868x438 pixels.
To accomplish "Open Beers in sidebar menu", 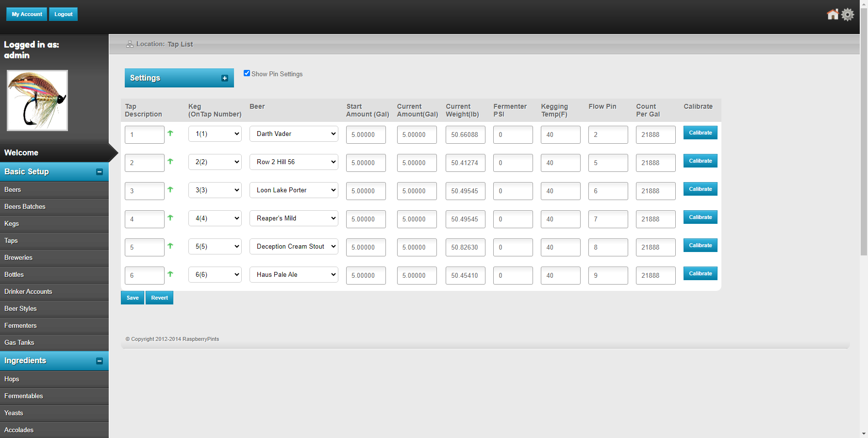I will click(x=54, y=190).
